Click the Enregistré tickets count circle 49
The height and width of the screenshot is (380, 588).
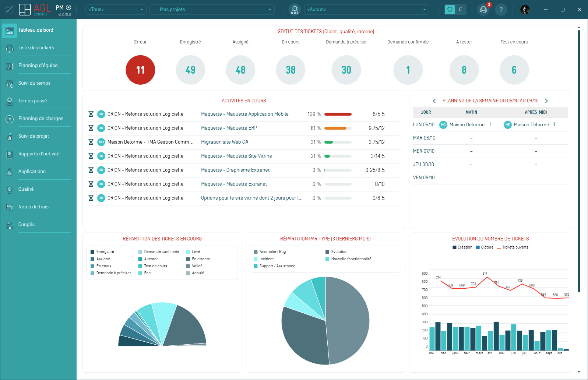click(x=190, y=70)
